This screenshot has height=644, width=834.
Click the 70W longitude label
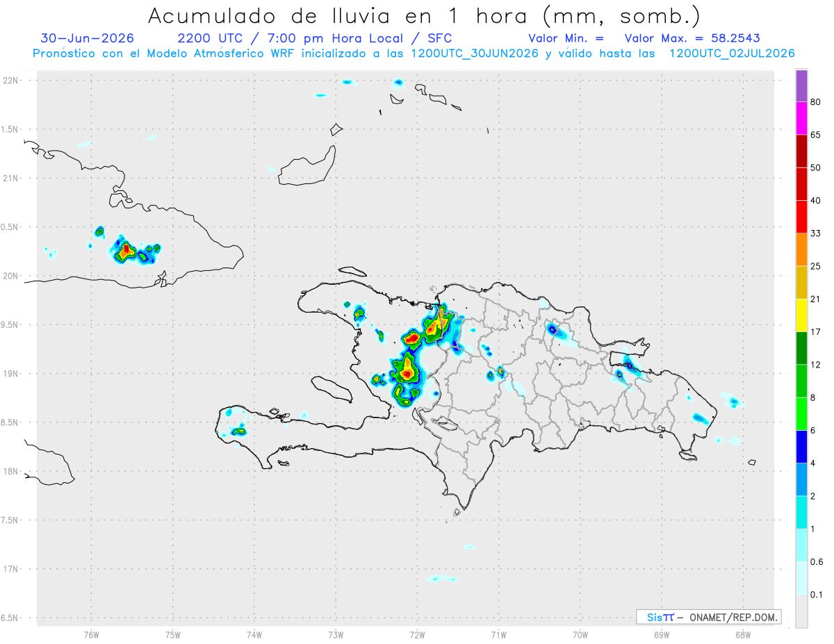point(580,635)
